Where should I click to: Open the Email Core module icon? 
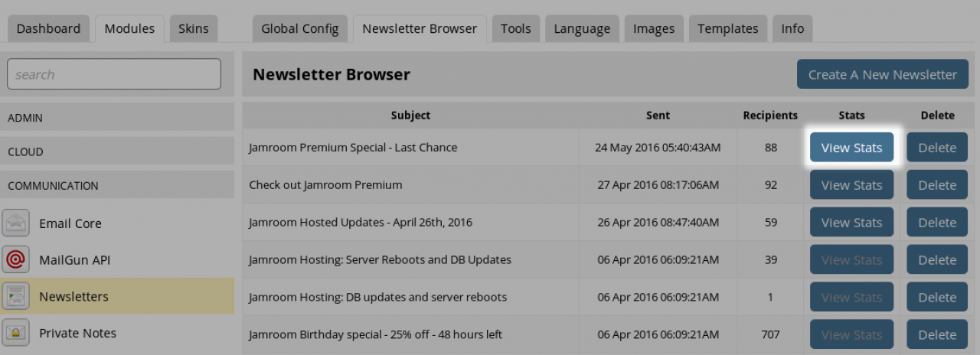(16, 223)
